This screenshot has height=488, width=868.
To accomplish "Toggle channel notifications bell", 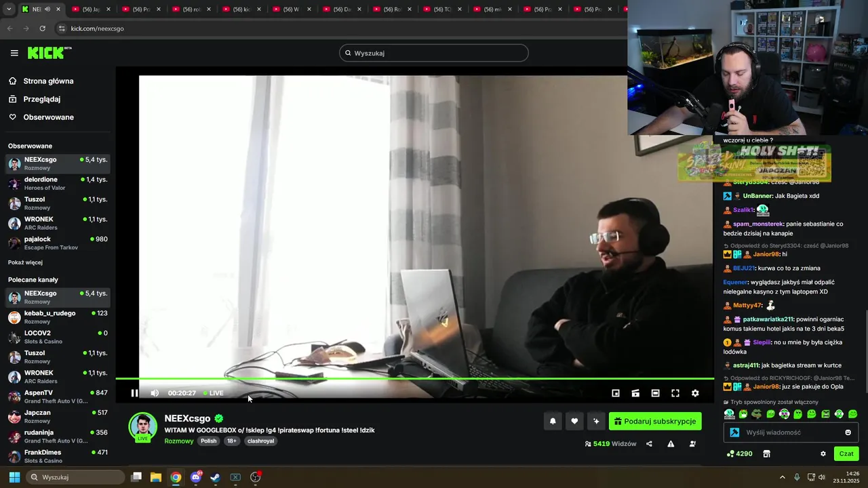I will [553, 421].
